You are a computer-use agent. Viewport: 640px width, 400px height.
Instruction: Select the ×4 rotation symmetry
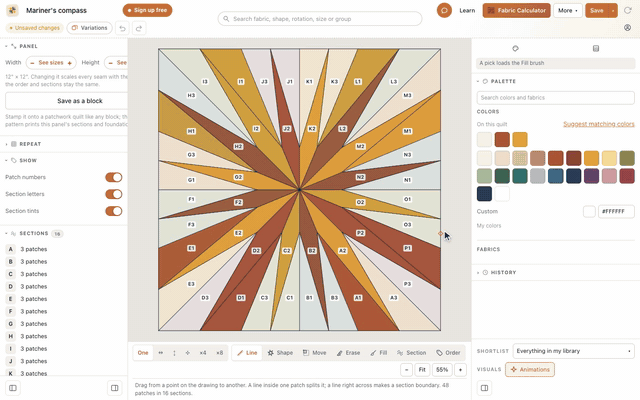click(x=203, y=353)
